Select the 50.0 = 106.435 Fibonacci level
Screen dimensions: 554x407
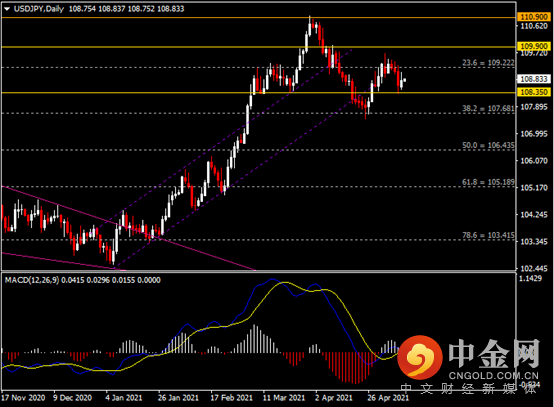pyautogui.click(x=488, y=145)
